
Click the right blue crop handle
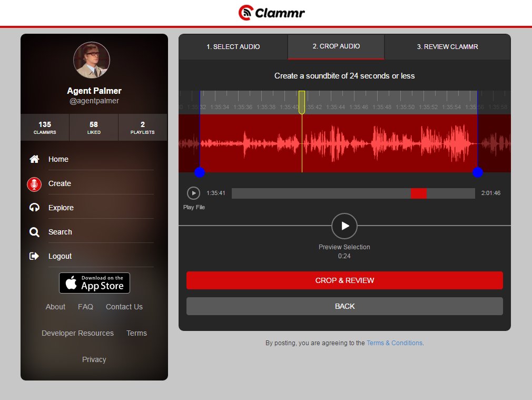point(478,172)
